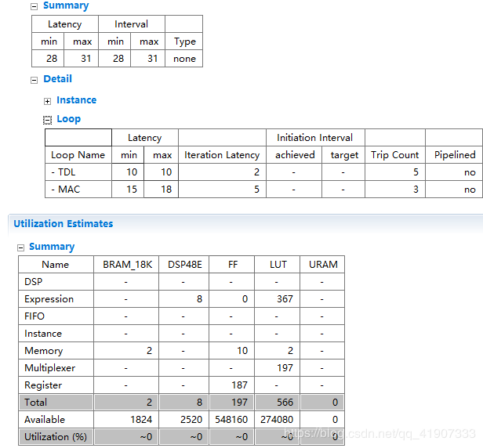Select the TDL loop name cell

[x=78, y=172]
